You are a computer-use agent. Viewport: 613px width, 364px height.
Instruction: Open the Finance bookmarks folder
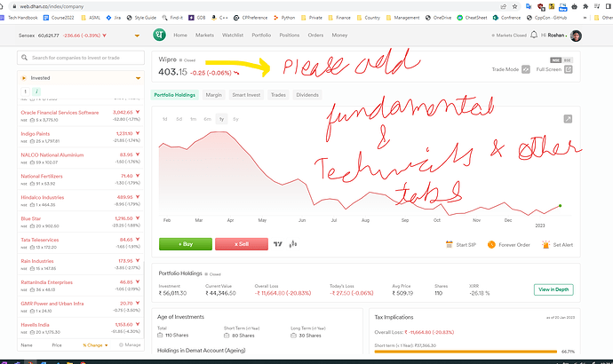pyautogui.click(x=339, y=18)
